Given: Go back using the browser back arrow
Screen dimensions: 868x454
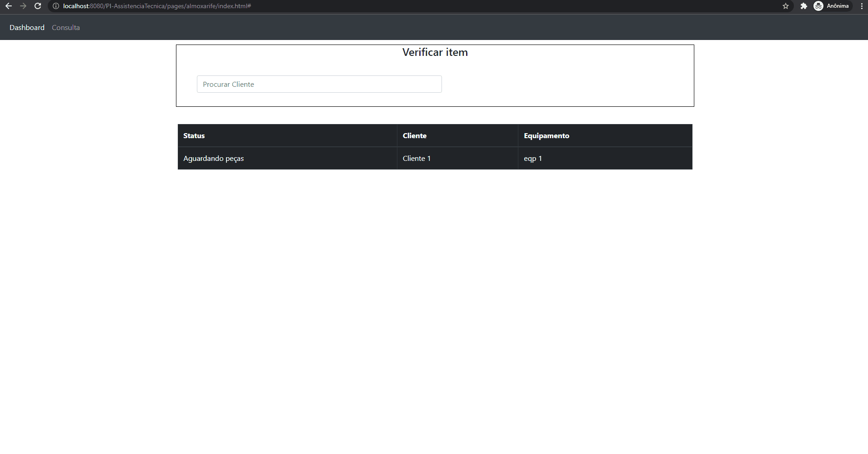Looking at the screenshot, I should point(8,6).
